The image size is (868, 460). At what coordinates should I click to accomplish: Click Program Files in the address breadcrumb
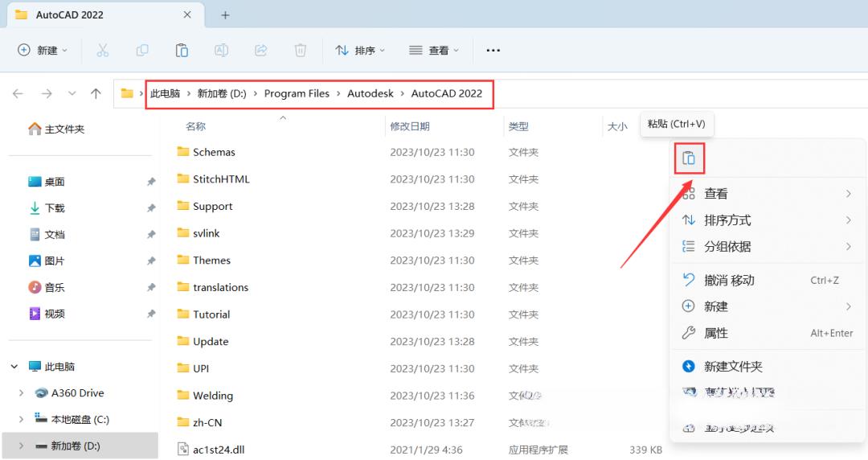tap(297, 93)
